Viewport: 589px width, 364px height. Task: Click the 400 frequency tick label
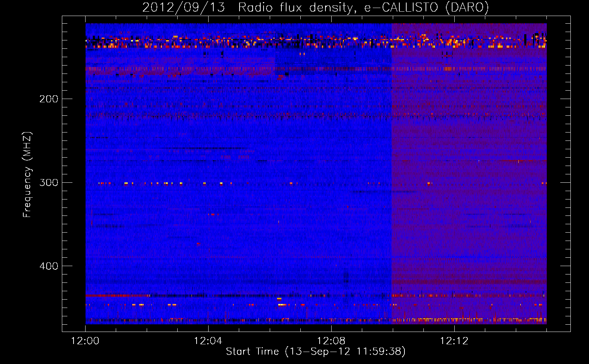(x=49, y=266)
